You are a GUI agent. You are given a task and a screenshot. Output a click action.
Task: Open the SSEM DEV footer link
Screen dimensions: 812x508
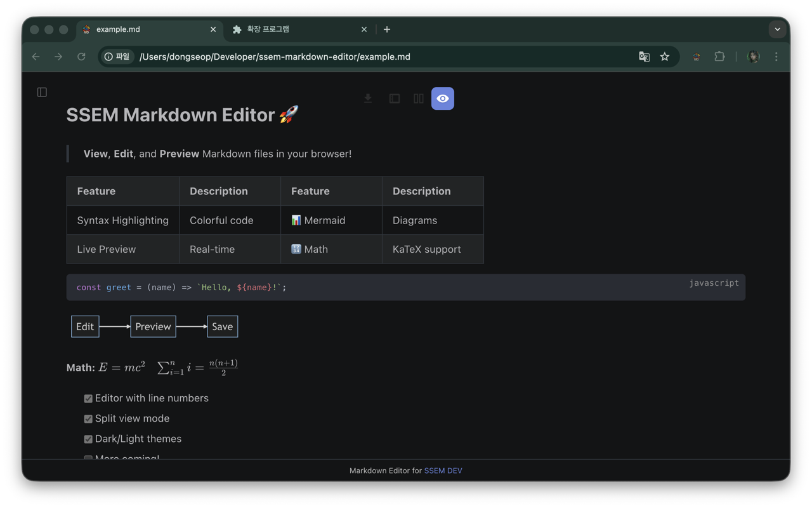(x=443, y=471)
